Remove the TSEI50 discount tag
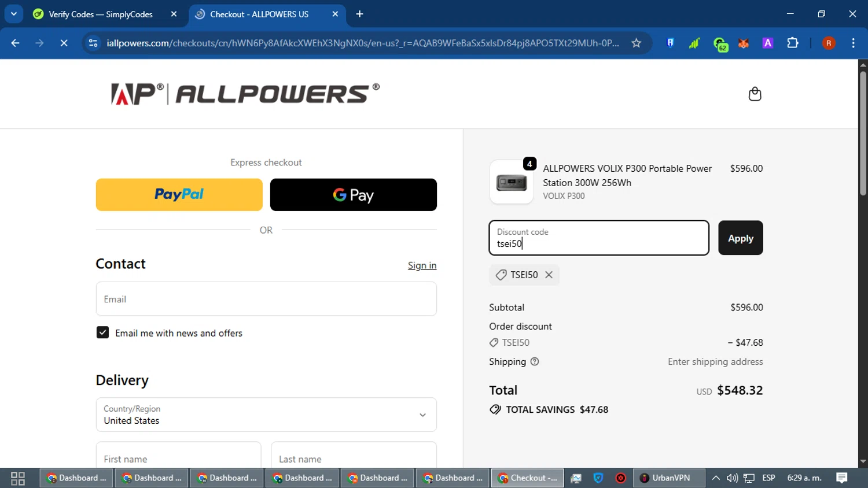 pos(549,275)
